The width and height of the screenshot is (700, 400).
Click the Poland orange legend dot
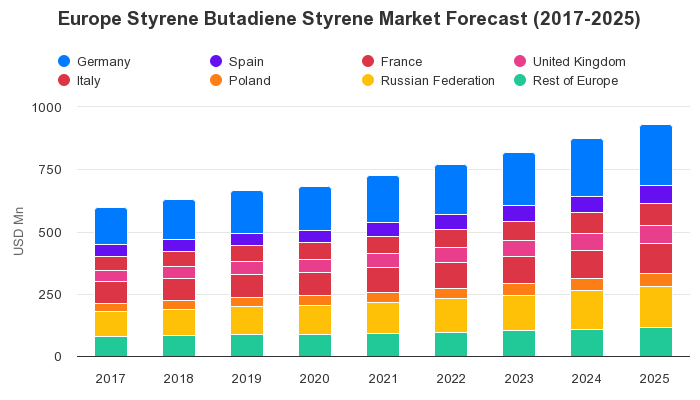click(216, 80)
